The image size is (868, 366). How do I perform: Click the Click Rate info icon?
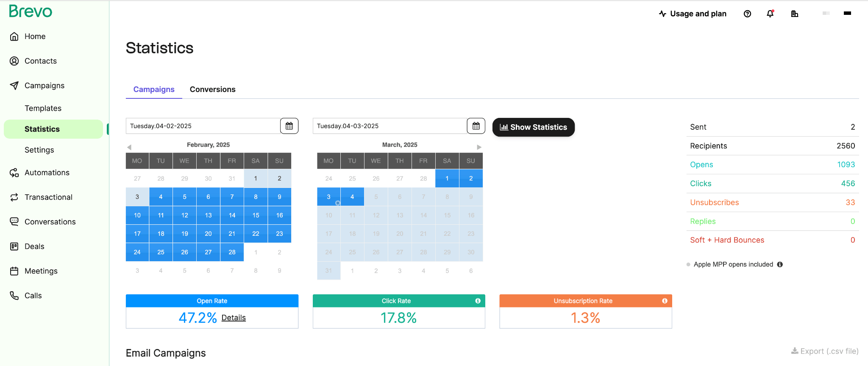(478, 301)
